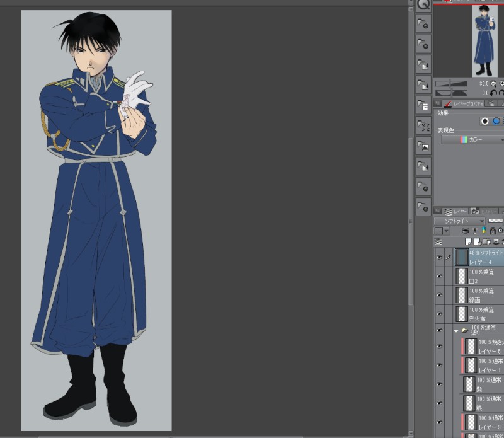
Task: Open the palette color dropdown arrow
Action: point(447,231)
